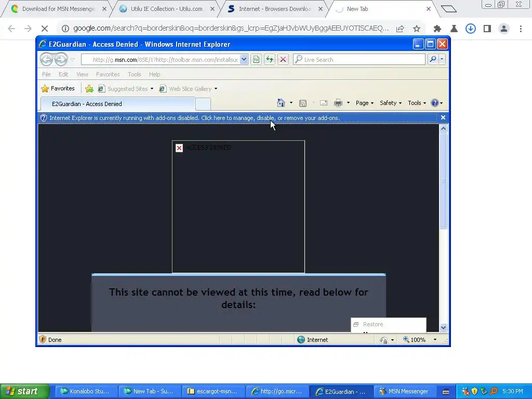Click the RSS feeds icon

pos(303,103)
